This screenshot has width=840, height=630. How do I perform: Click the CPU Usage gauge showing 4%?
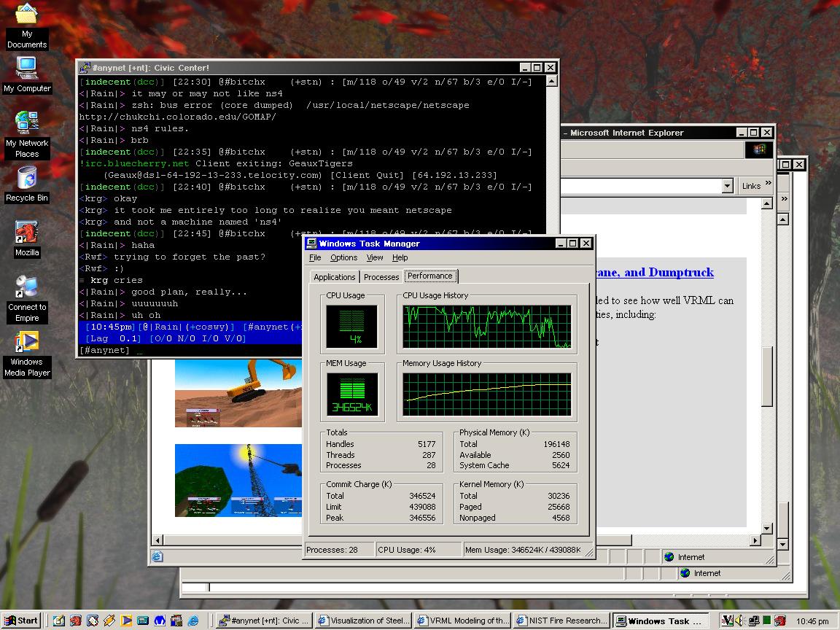(x=352, y=327)
